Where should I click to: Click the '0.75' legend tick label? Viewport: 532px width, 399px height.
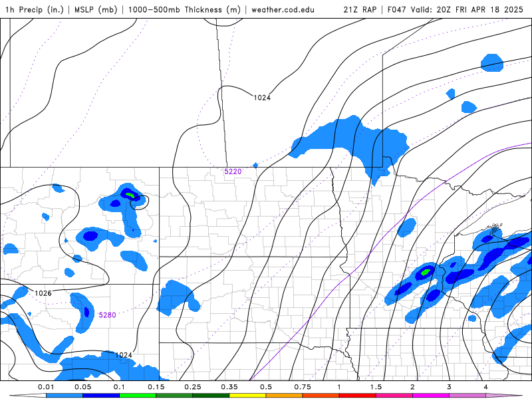pyautogui.click(x=303, y=387)
